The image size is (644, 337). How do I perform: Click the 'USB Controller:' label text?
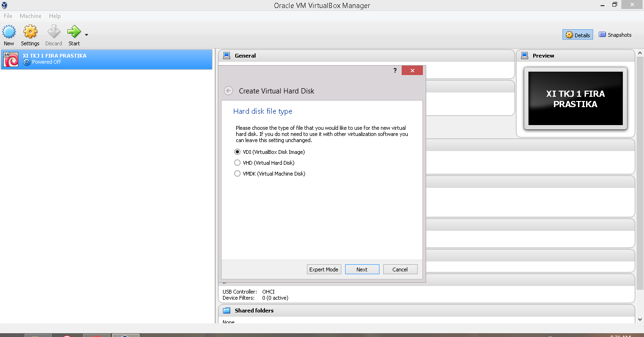pos(239,292)
